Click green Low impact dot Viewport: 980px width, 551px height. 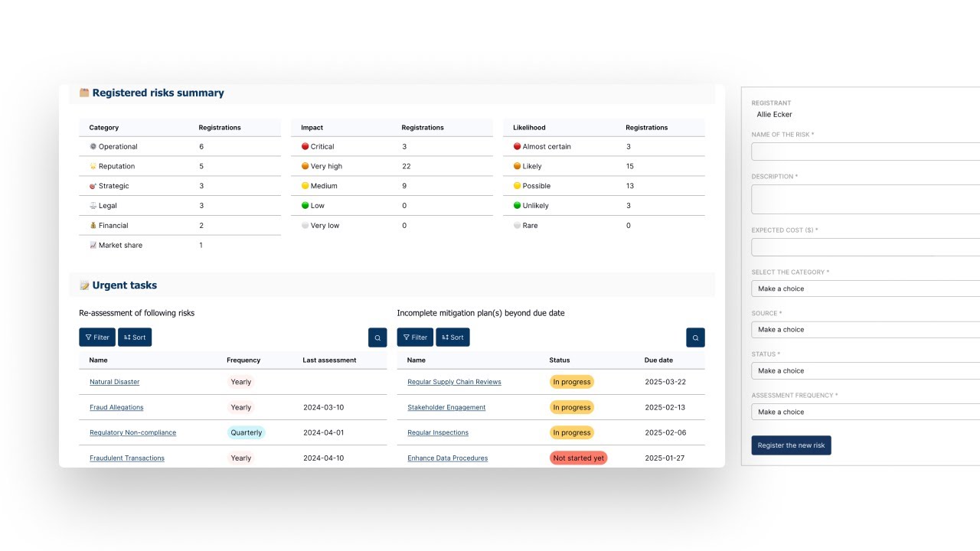click(x=305, y=206)
